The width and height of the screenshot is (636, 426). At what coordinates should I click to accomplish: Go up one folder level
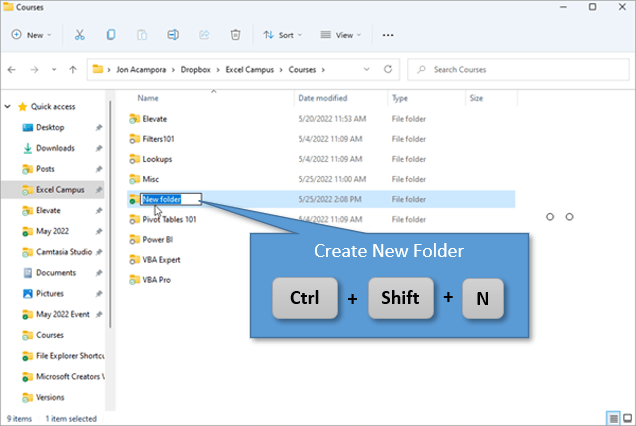click(x=73, y=70)
